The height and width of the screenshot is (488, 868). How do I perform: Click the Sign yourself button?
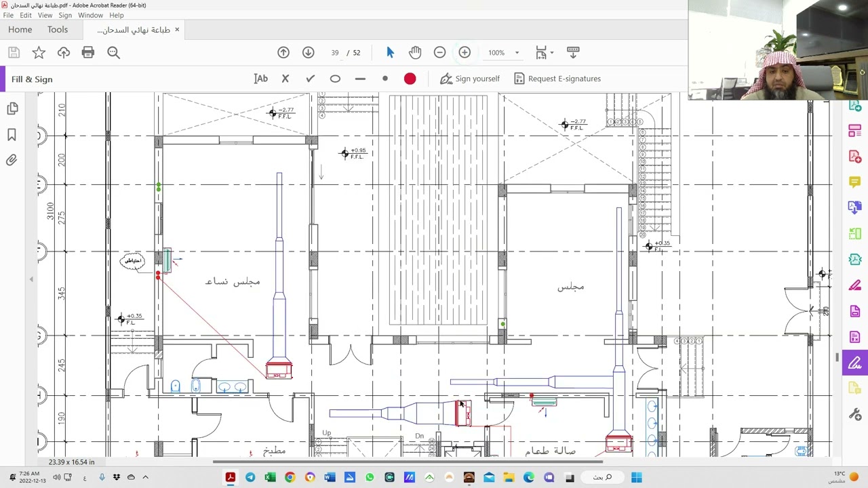point(470,79)
